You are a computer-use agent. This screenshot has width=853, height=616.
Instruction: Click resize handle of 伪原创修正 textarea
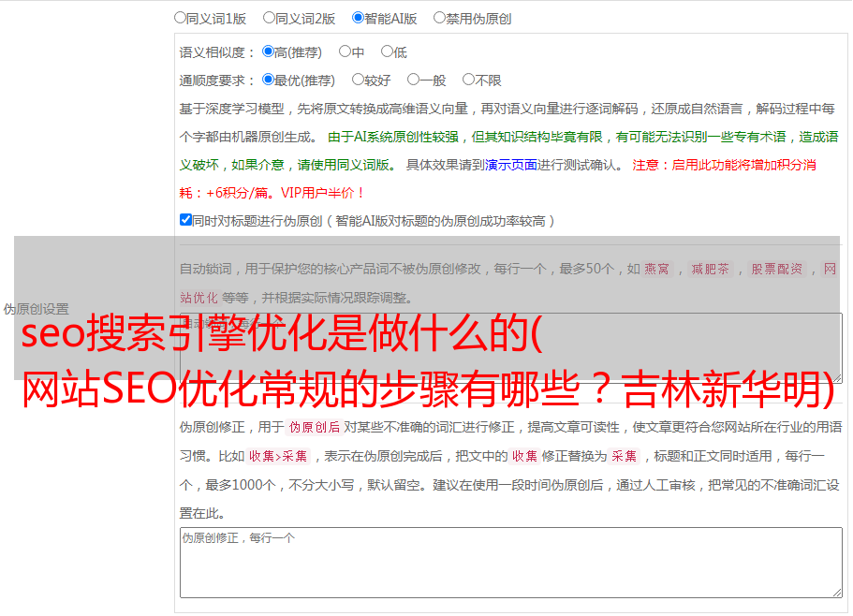pyautogui.click(x=837, y=593)
